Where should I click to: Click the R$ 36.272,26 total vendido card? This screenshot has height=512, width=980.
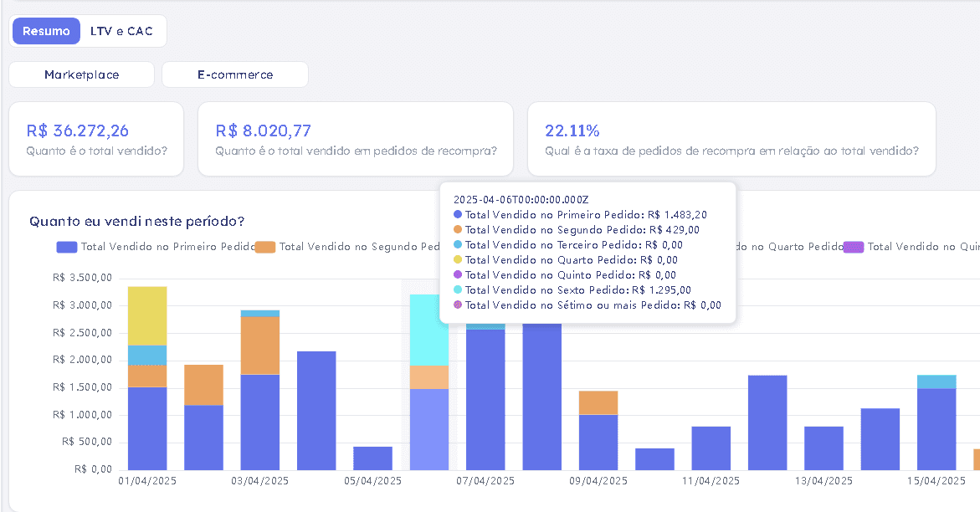click(x=96, y=139)
